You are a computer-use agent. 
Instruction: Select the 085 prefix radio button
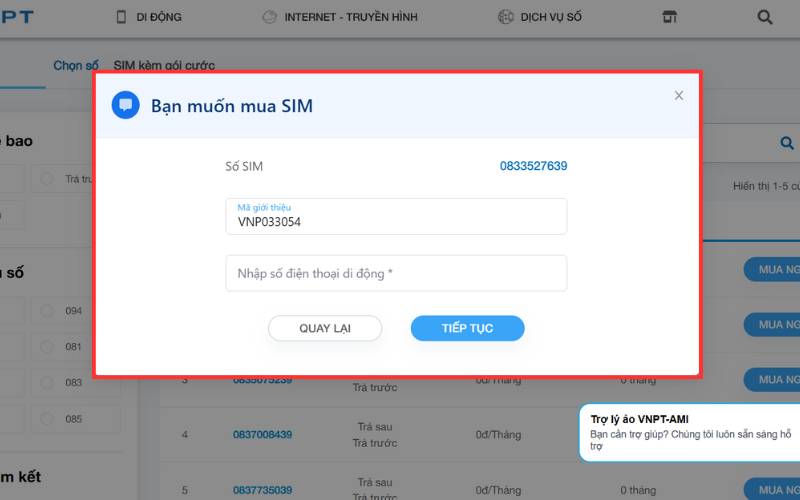(x=46, y=419)
